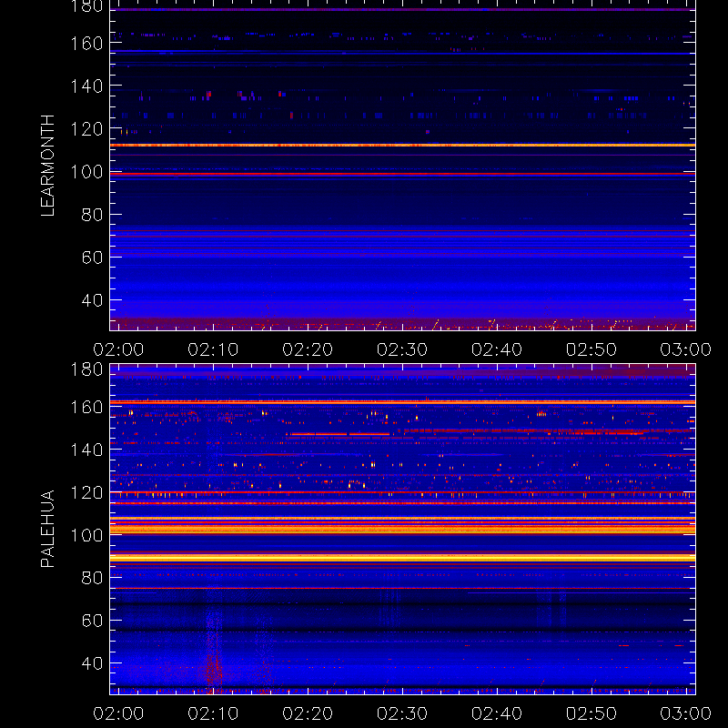
Task: Click the 02:50 time label under the Learmonth plot
Action: click(x=591, y=349)
